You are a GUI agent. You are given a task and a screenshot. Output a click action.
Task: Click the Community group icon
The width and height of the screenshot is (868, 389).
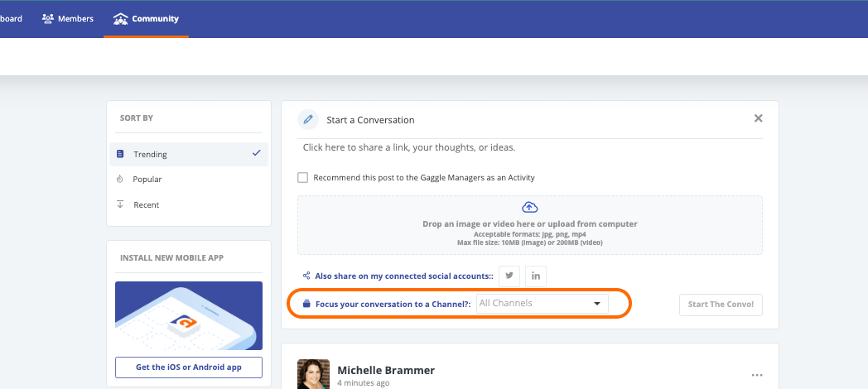tap(120, 19)
